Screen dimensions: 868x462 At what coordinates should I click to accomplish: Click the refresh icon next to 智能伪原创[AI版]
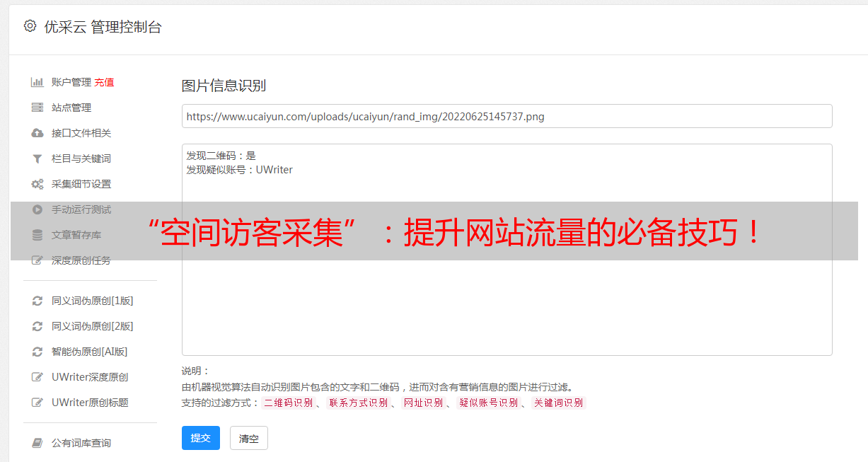(x=37, y=352)
